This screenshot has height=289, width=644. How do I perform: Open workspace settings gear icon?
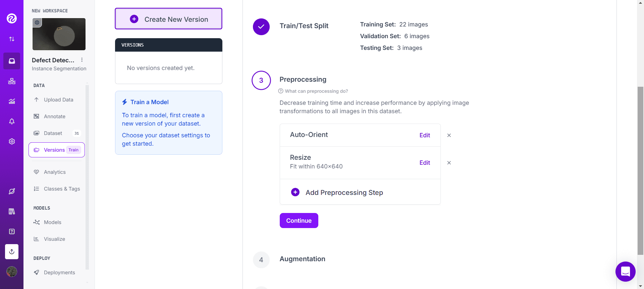(12, 141)
